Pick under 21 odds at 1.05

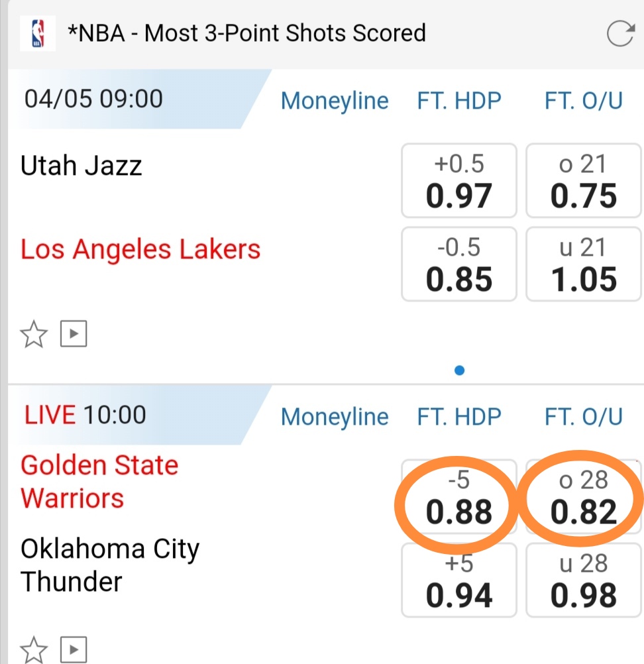(583, 264)
